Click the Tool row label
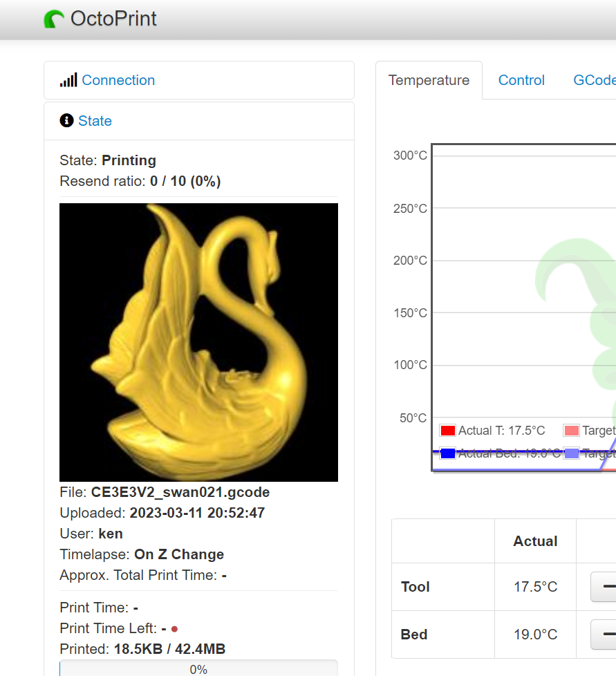This screenshot has width=616, height=676. pos(415,587)
